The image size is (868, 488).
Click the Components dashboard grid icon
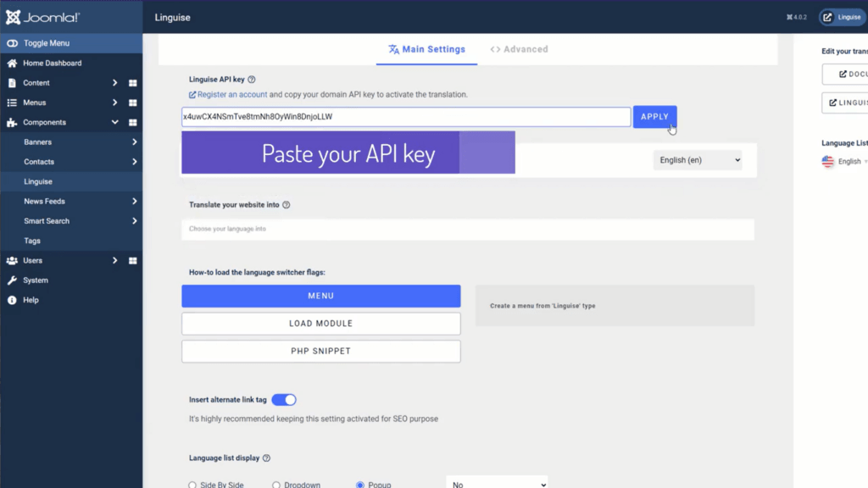(131, 121)
